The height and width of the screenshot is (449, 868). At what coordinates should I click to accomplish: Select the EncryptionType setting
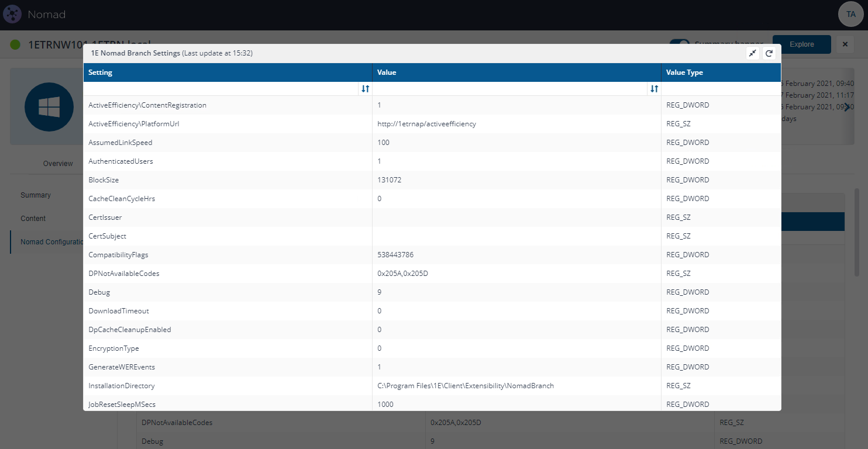coord(113,348)
